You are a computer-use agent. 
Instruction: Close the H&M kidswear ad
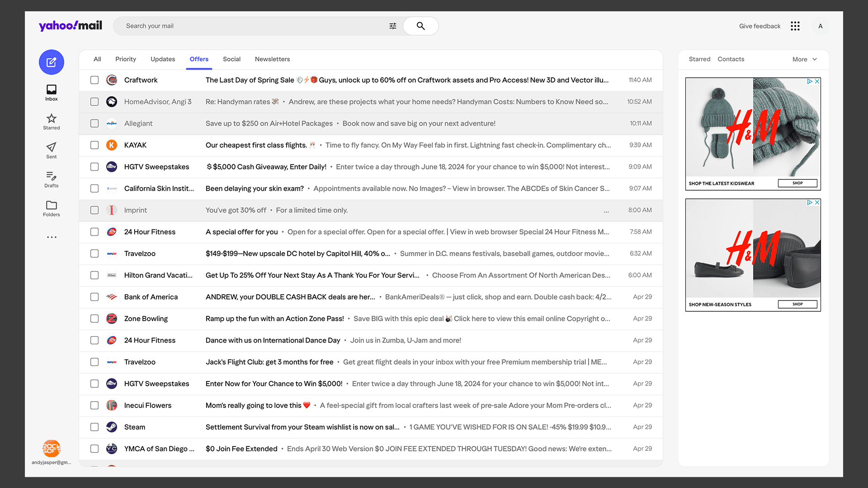click(x=817, y=81)
